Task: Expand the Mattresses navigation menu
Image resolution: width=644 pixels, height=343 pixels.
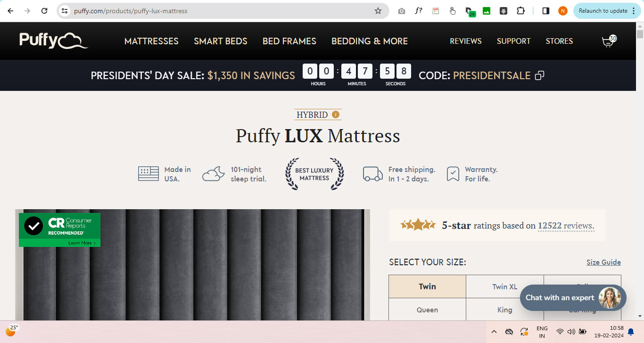Action: point(151,41)
